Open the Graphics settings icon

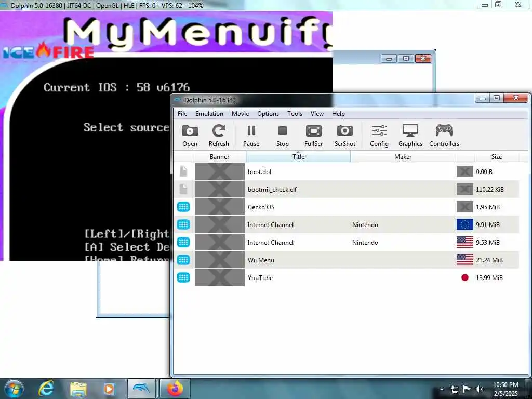tap(410, 136)
